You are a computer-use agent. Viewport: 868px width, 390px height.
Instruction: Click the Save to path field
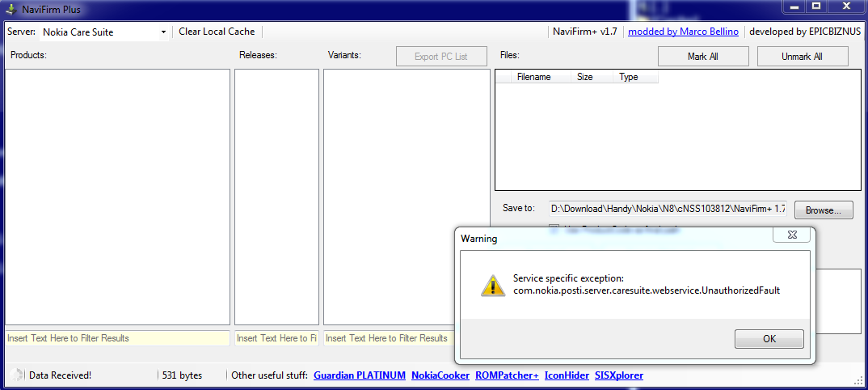pyautogui.click(x=668, y=209)
